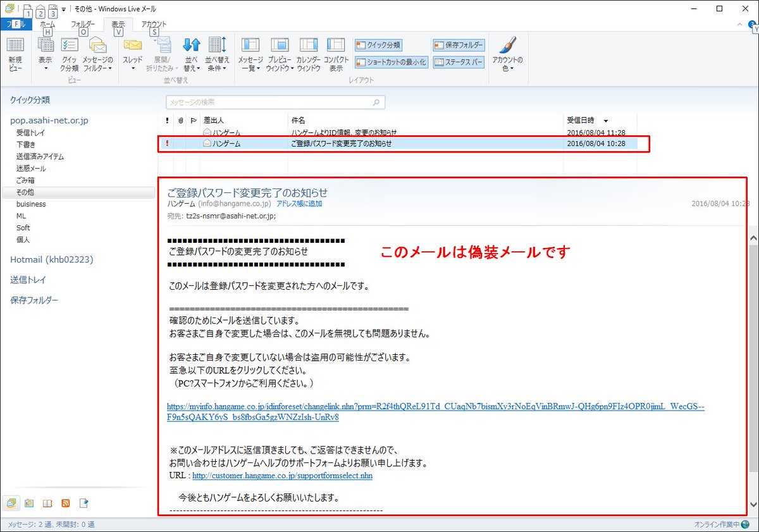
Task: Open the 個人 folder
Action: click(23, 240)
